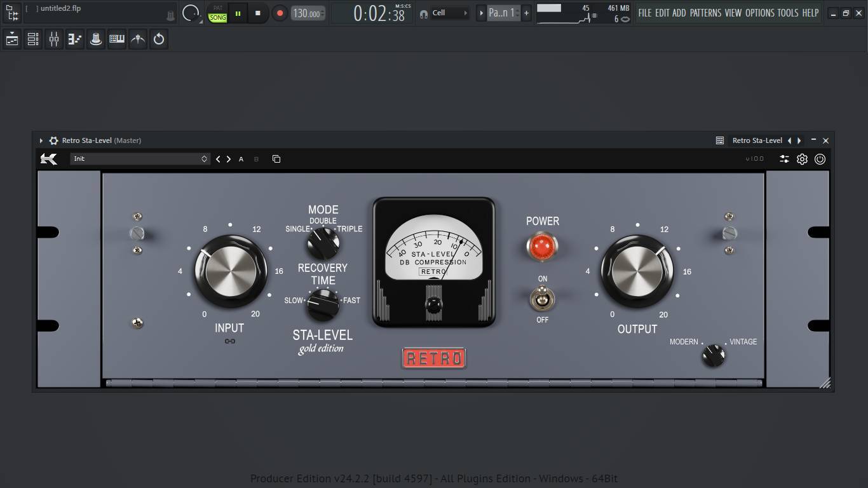
Task: Click the plugin resize corner handle
Action: coord(825,383)
